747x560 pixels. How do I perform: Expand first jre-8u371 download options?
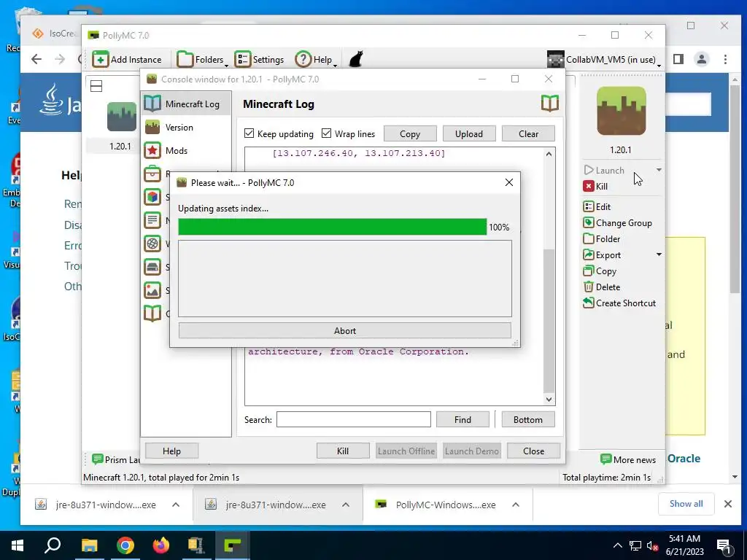coord(176,505)
